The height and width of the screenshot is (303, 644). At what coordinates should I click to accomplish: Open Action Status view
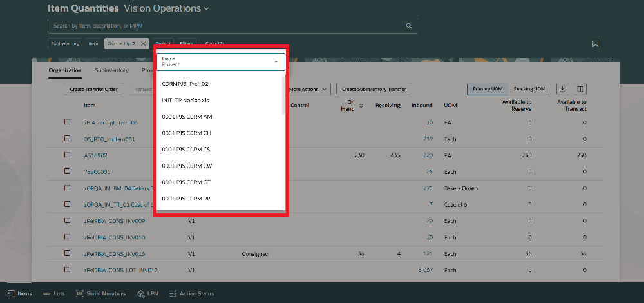click(x=191, y=293)
